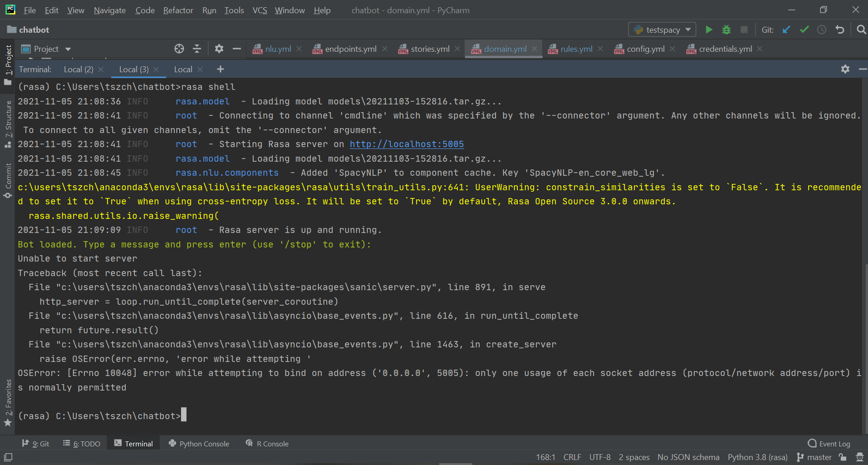Screen dimensions: 868x465
Task: Click the Debug bug icon
Action: coord(726,30)
